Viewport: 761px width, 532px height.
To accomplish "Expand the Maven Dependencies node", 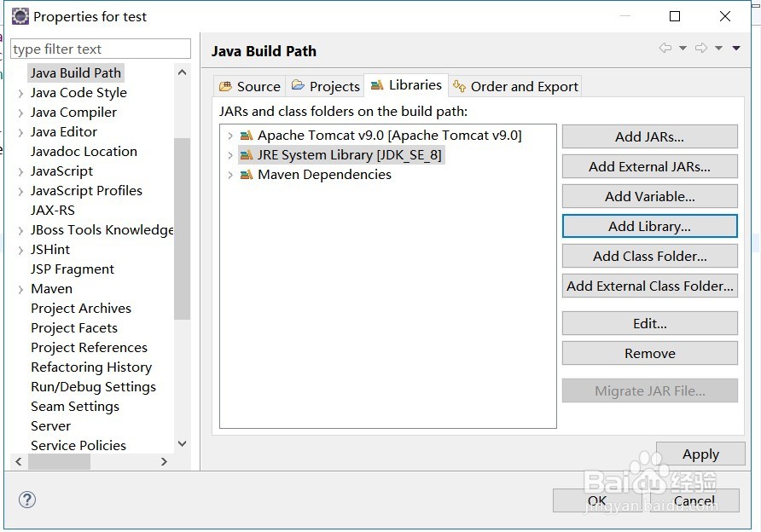I will 229,175.
